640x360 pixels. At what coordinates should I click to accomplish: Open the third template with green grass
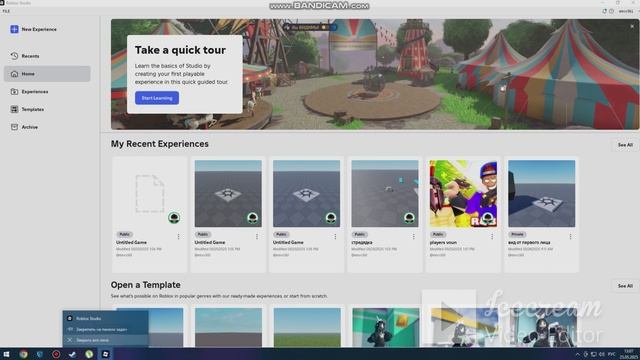pyautogui.click(x=307, y=327)
